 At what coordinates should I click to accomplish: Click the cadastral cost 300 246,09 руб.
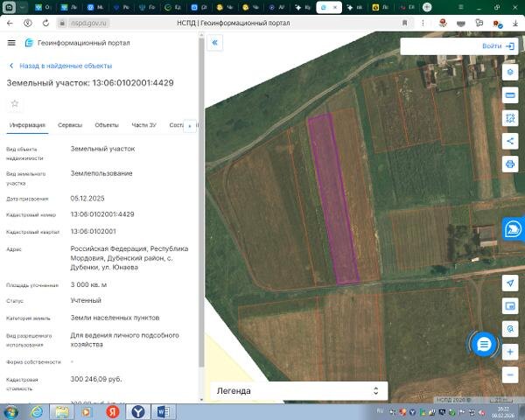point(96,379)
